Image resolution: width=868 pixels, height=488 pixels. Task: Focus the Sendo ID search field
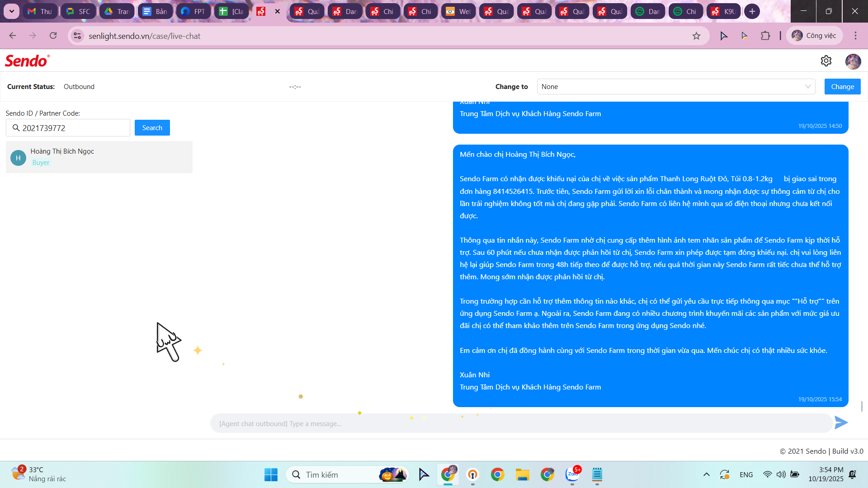[72, 128]
